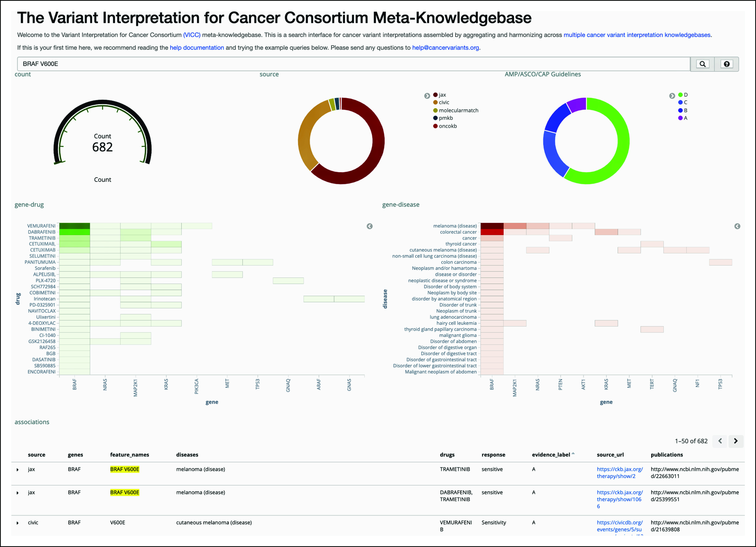Click the thyroid cancer disease label
The width and height of the screenshot is (756, 547).
click(x=461, y=244)
